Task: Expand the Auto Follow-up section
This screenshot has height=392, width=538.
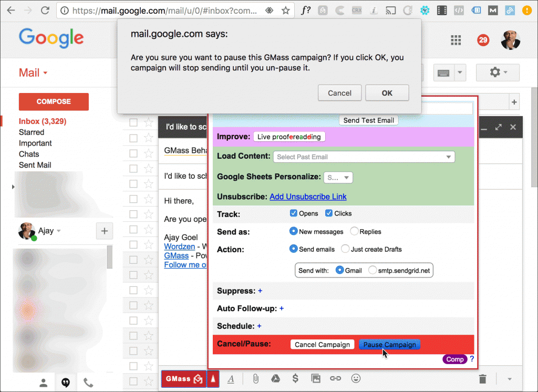Action: [282, 308]
